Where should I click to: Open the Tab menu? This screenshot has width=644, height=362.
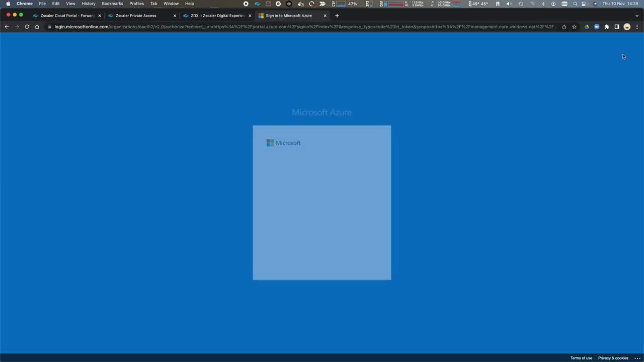tap(154, 4)
